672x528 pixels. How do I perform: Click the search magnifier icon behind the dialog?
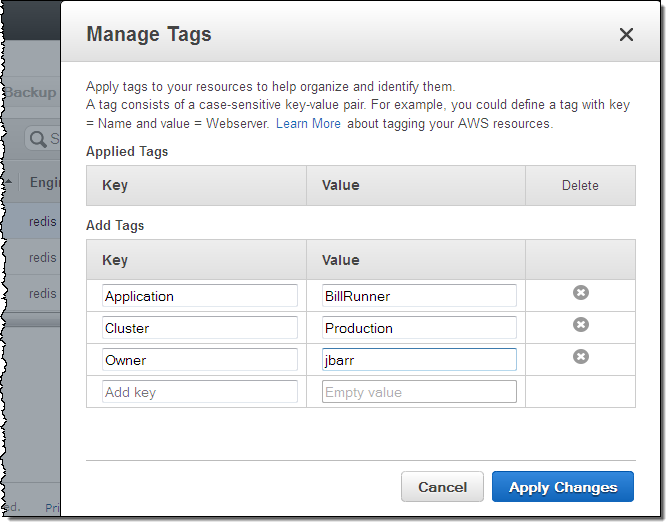(x=39, y=139)
